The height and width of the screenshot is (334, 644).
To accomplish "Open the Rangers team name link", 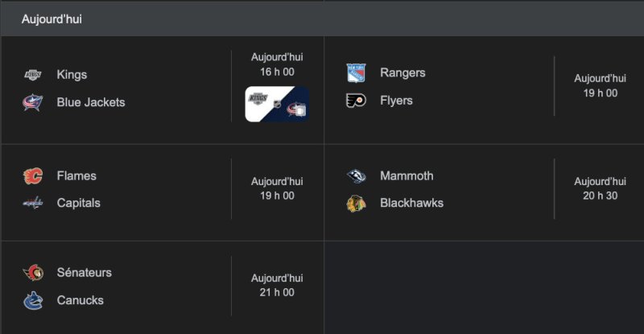I will click(x=402, y=73).
